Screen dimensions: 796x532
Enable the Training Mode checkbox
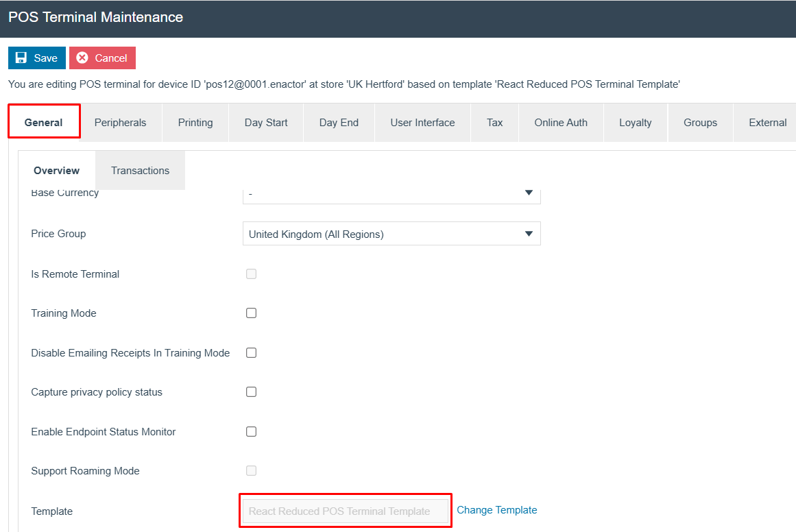coord(251,313)
